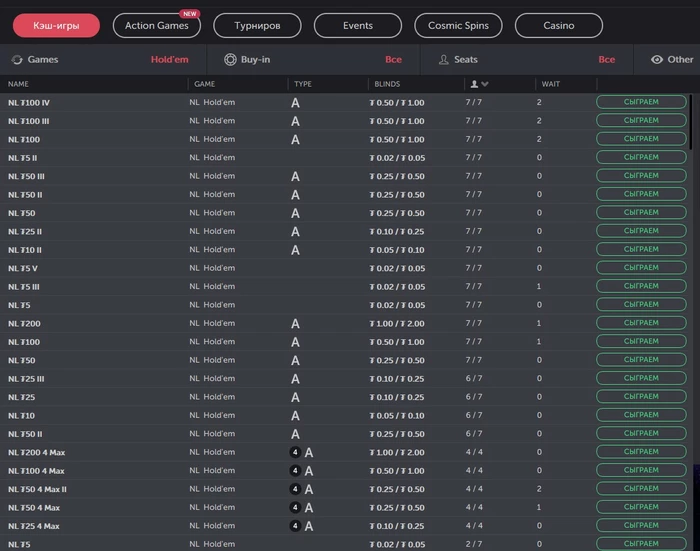Viewport: 700px width, 551px height.
Task: Click СЫГРАЕМ for NL 100 4 Max
Action: coord(641,470)
